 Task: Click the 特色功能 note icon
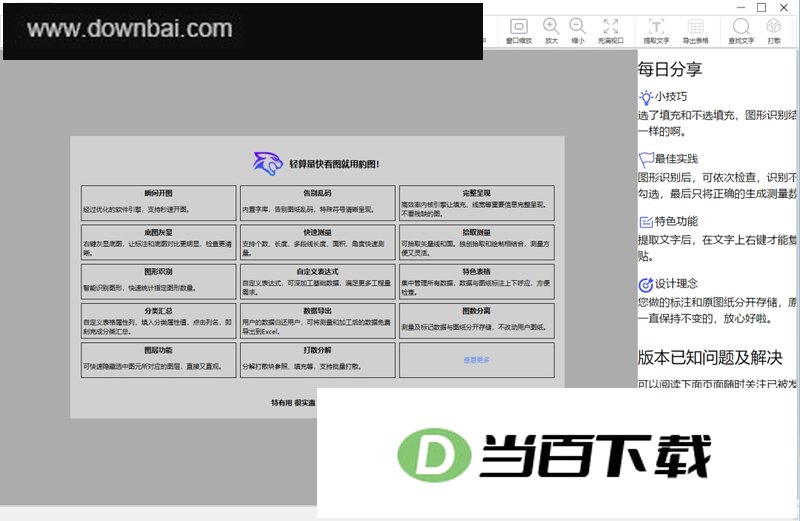pos(646,222)
